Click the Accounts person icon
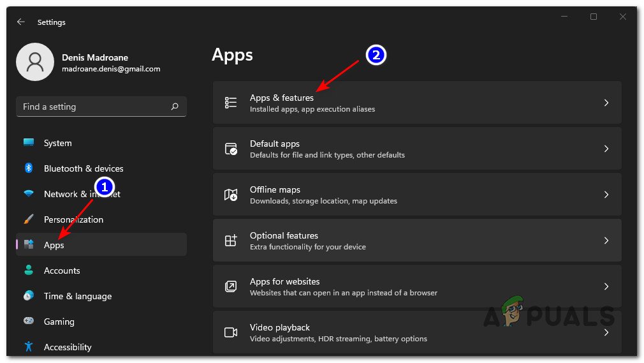This screenshot has height=363, width=644. [29, 270]
